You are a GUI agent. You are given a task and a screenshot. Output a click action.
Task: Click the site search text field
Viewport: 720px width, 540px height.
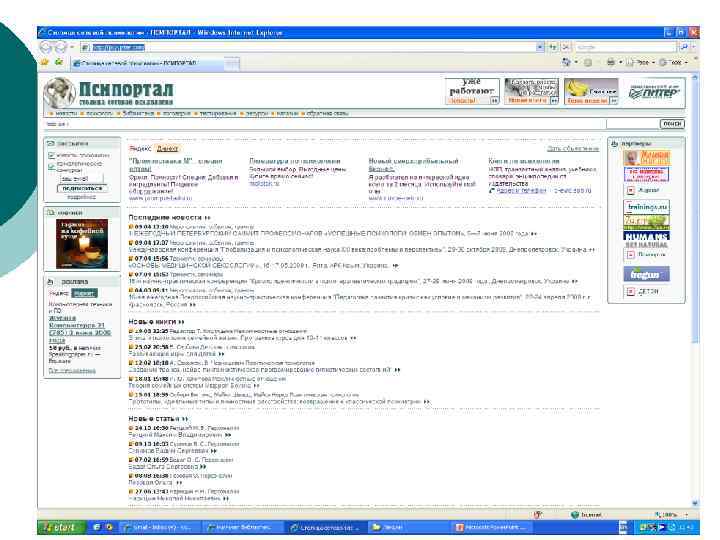[x=632, y=124]
